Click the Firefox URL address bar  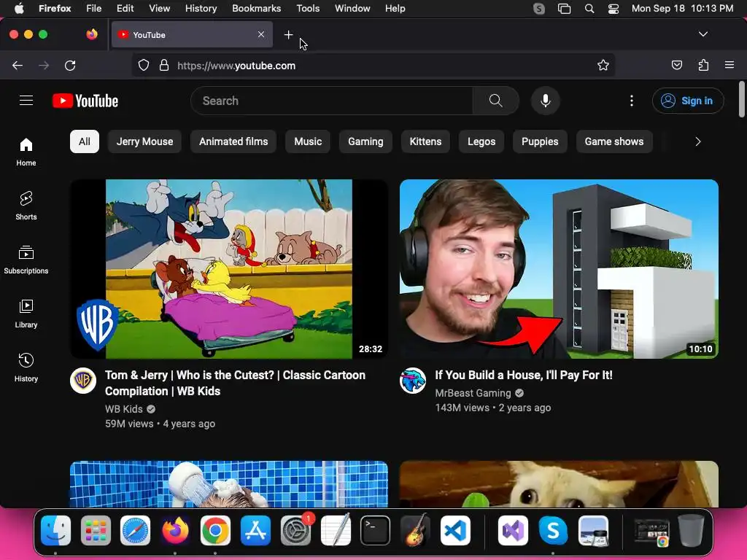(x=373, y=65)
